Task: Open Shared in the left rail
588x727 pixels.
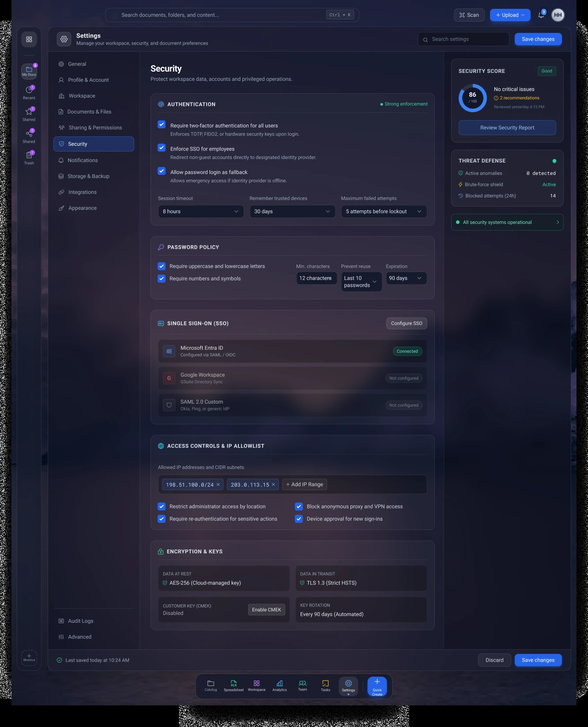Action: (x=29, y=136)
